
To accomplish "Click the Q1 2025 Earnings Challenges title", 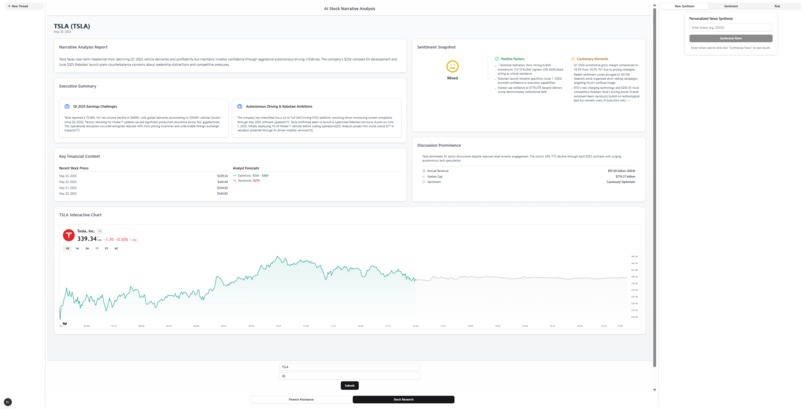I will tap(95, 106).
